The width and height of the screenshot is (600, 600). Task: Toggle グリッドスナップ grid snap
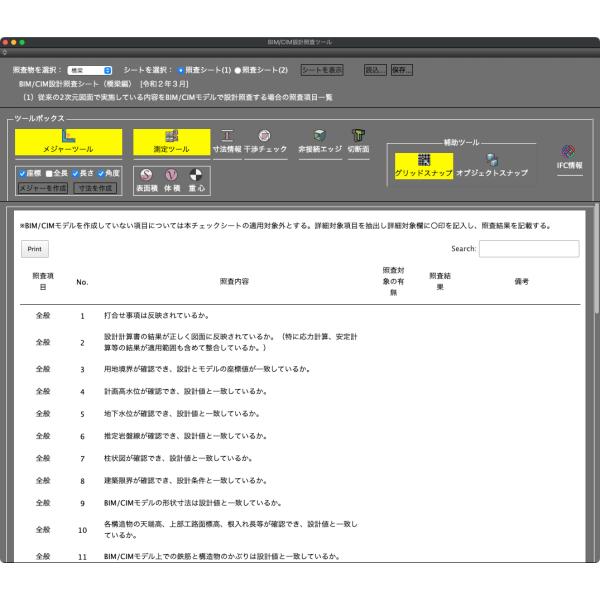(x=423, y=164)
